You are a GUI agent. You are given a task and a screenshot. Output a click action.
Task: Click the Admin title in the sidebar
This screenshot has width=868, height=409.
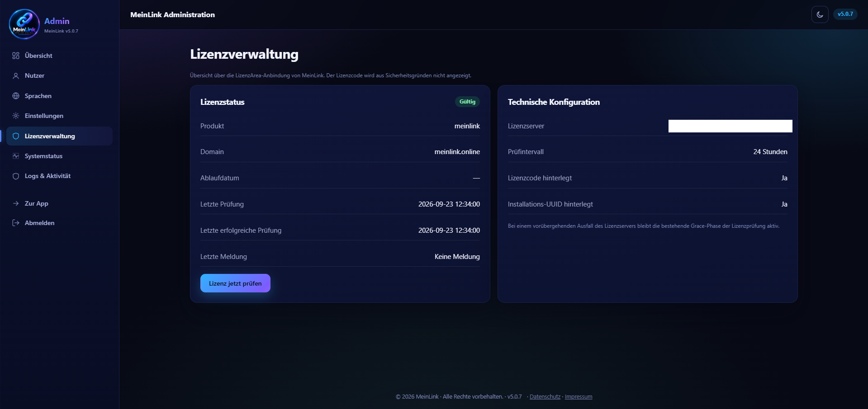click(x=57, y=21)
